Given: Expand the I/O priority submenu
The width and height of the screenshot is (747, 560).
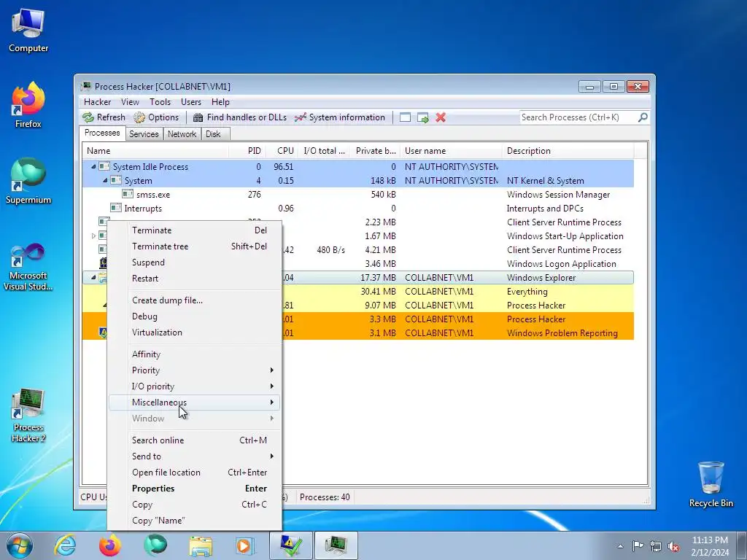Looking at the screenshot, I should tap(194, 386).
